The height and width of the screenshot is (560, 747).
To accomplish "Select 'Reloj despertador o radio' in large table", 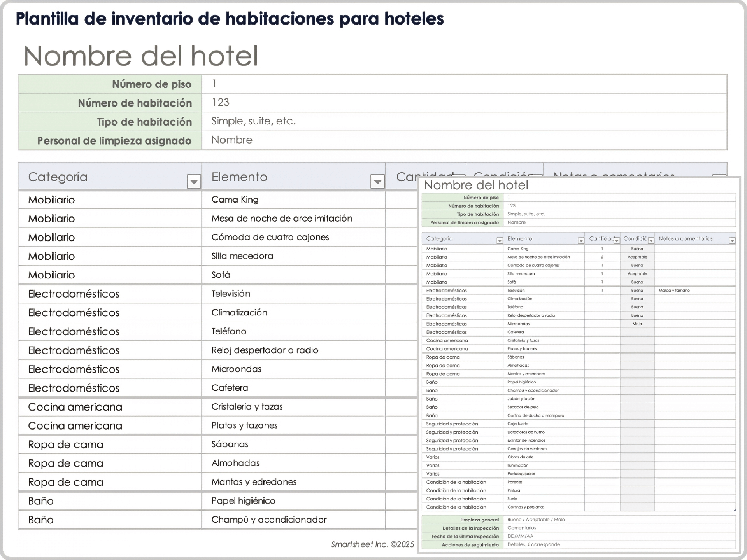I will coord(293,350).
